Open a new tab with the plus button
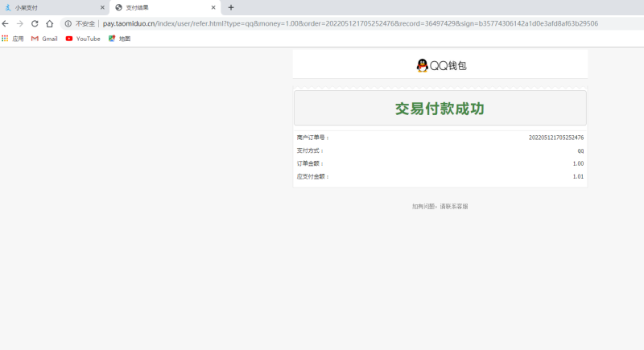 coord(231,7)
